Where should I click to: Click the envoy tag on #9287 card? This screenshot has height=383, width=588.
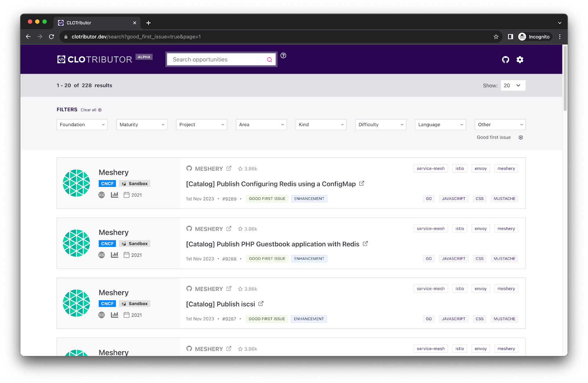click(x=481, y=288)
